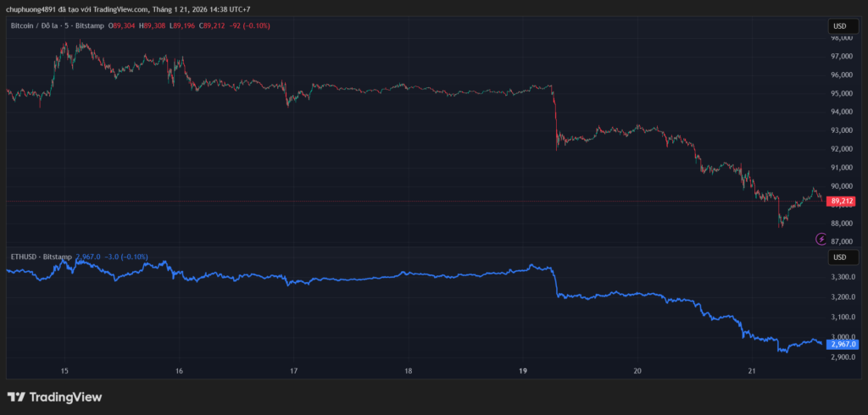868x415 pixels.
Task: Select date 17 on the time axis
Action: [293, 371]
